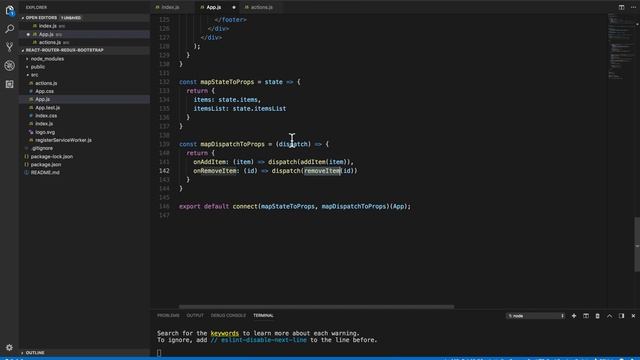Select the TERMINAL panel tab
Screen dimensions: 640x360
[x=263, y=316]
